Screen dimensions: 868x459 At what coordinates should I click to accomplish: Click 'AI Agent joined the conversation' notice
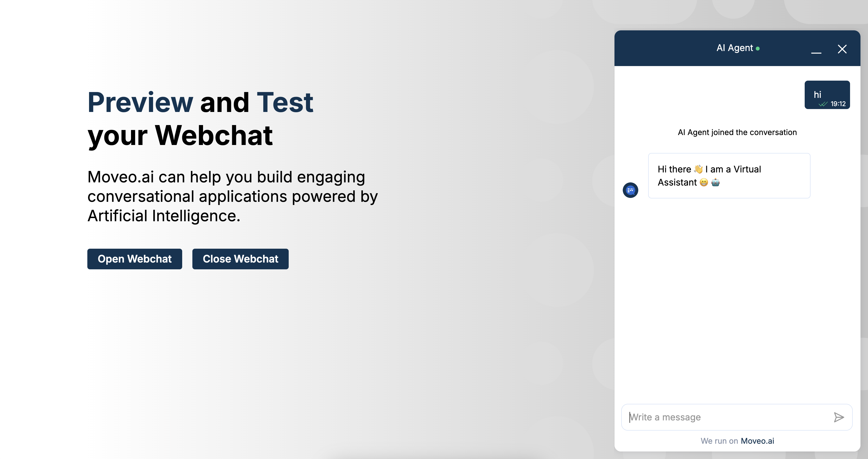point(737,132)
